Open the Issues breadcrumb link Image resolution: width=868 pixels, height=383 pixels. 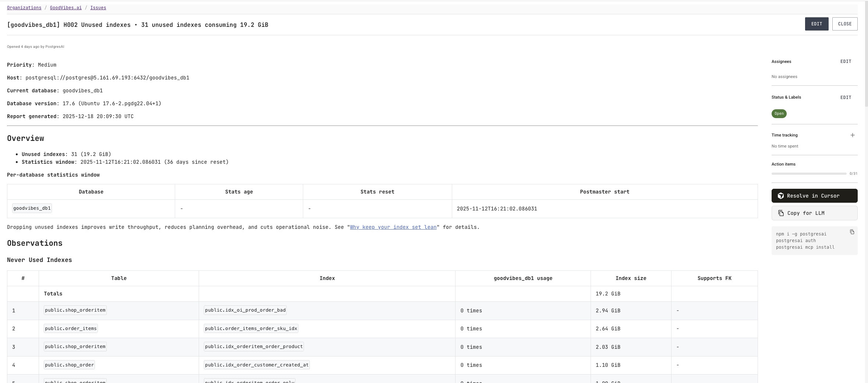point(98,7)
